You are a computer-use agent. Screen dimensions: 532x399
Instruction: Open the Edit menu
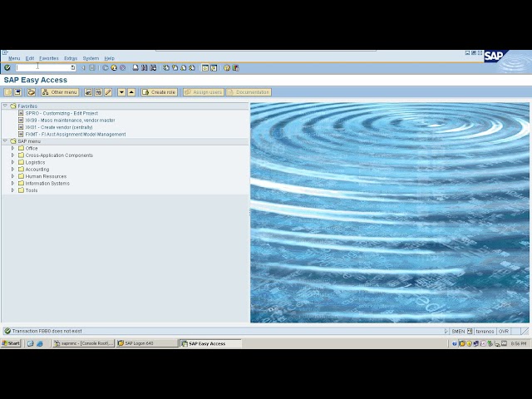coord(30,58)
